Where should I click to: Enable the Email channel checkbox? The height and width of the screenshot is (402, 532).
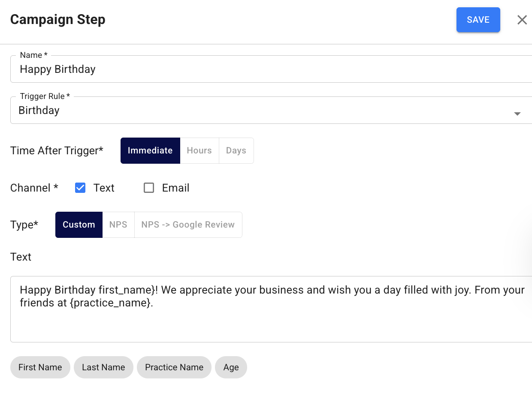149,188
